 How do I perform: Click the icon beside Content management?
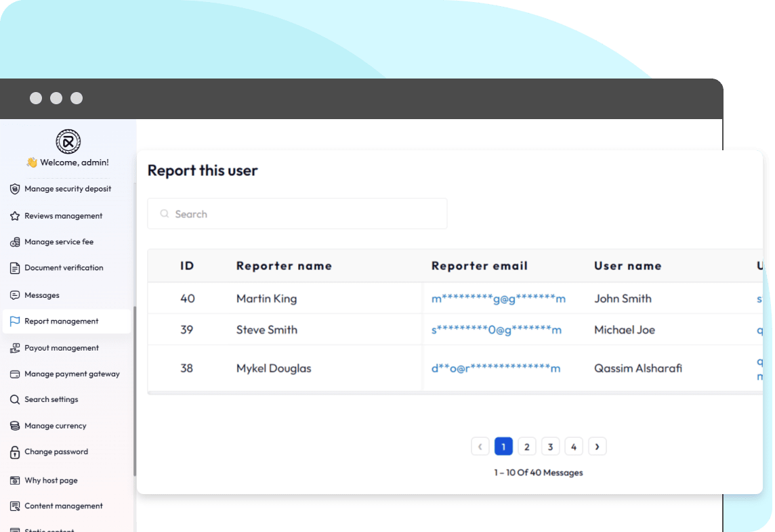(15, 506)
